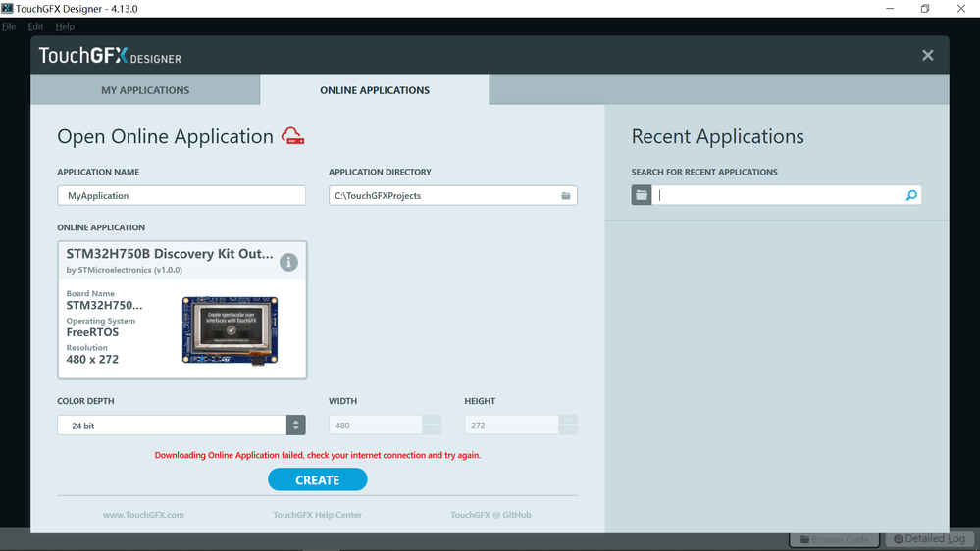Open the Help menu
Viewport: 980px width, 551px height.
[65, 26]
